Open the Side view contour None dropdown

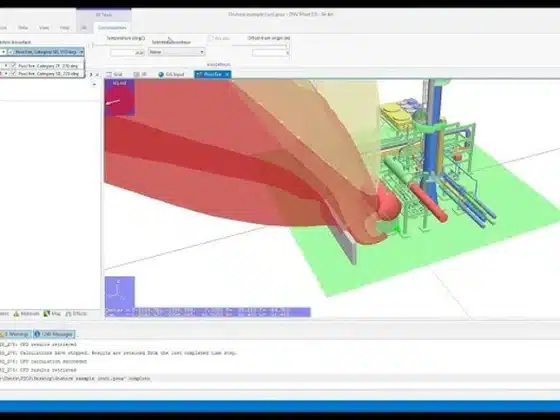tap(176, 52)
